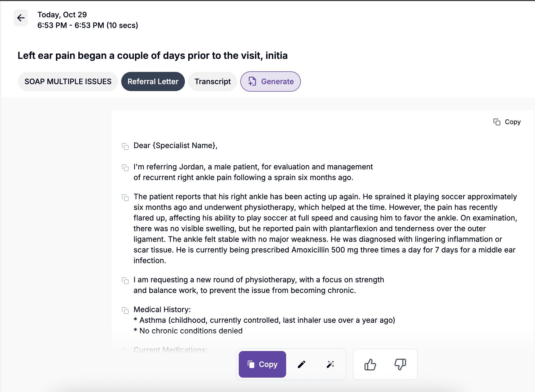Copy the 'Dear {Specialist Name}' paragraph
Screen dimensions: 535x392
pyautogui.click(x=125, y=146)
